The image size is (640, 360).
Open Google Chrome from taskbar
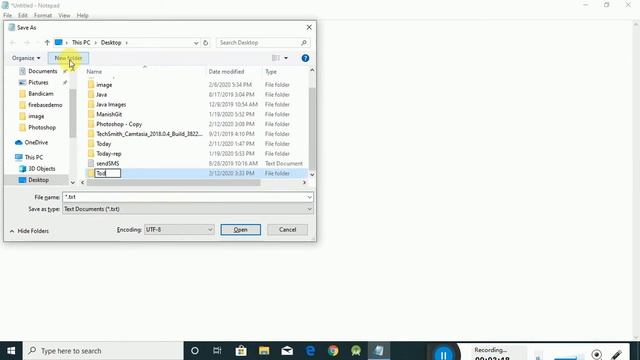(333, 351)
